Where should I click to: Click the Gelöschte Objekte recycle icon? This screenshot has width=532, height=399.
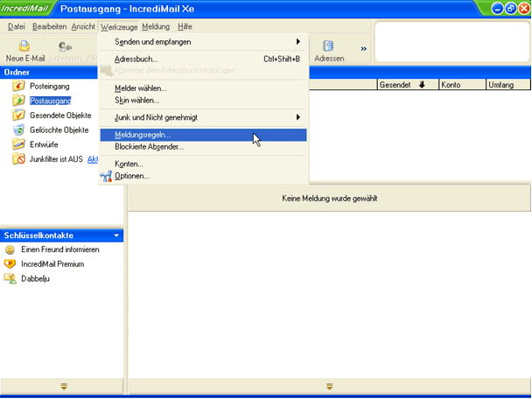(18, 129)
